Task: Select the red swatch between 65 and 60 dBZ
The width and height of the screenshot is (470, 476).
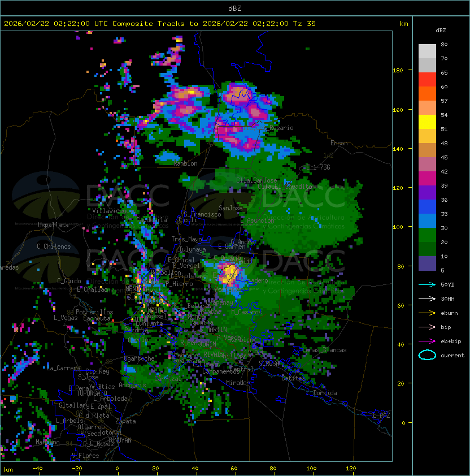Action: pyautogui.click(x=427, y=80)
